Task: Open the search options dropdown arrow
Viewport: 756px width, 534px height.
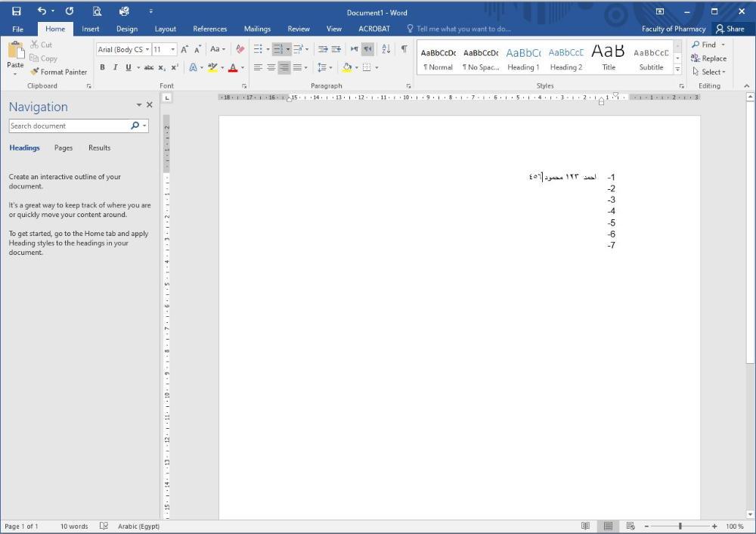Action: (x=144, y=126)
